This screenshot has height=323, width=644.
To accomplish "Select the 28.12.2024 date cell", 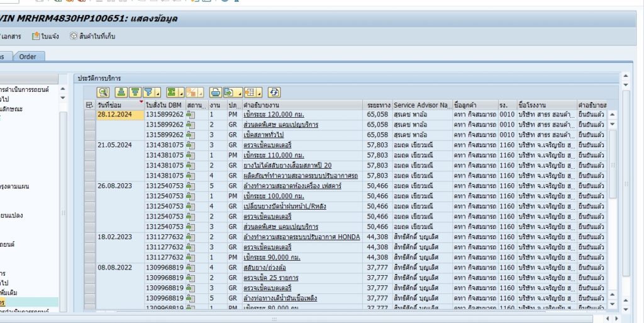I will 120,115.
